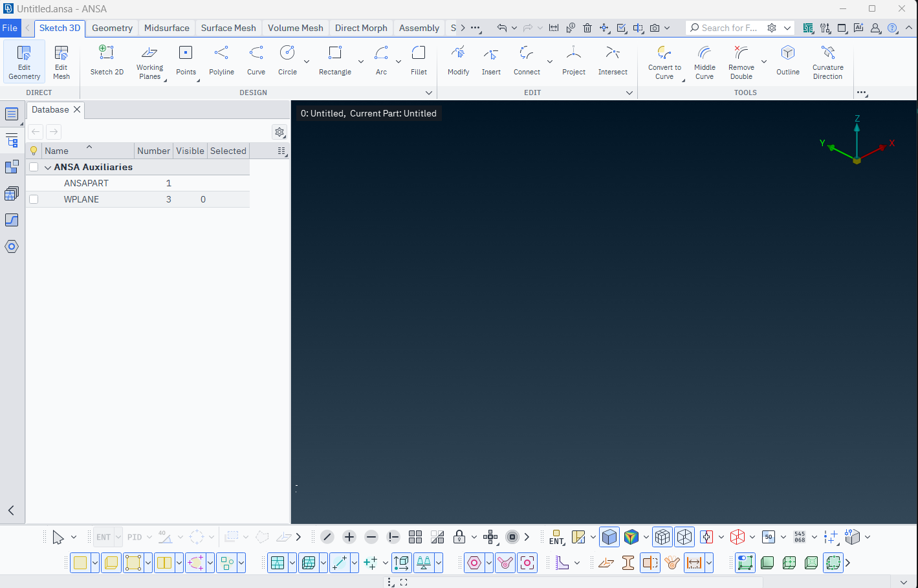This screenshot has height=588, width=918.
Task: Use the Intersect tool
Action: tap(613, 61)
